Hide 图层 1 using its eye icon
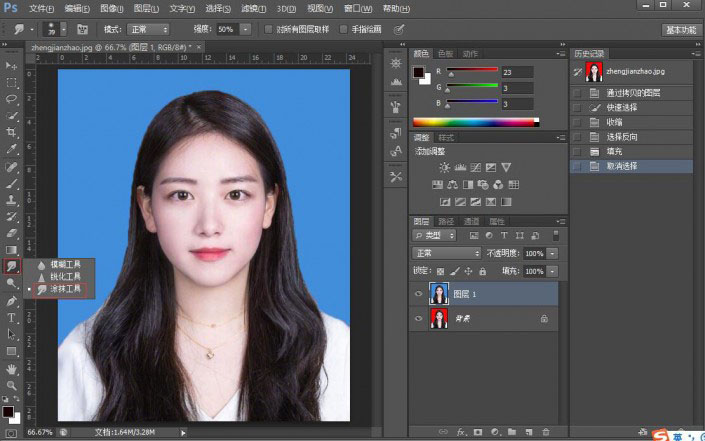The width and height of the screenshot is (705, 441). click(419, 293)
